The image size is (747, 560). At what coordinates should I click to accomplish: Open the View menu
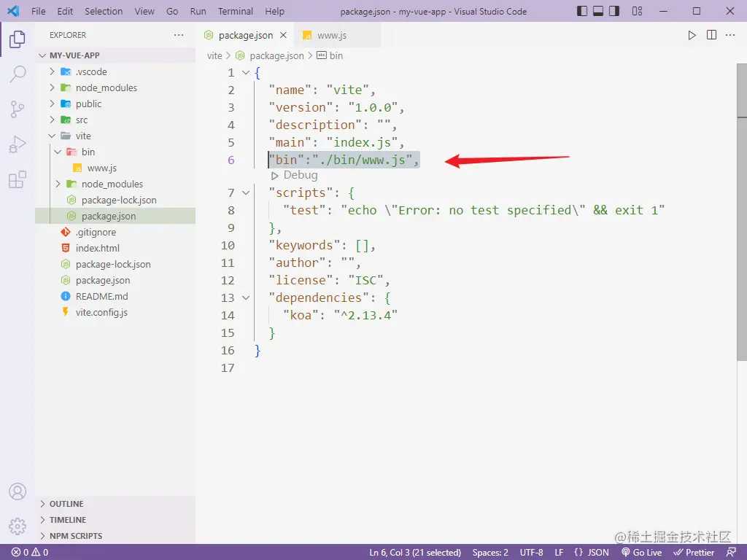144,11
